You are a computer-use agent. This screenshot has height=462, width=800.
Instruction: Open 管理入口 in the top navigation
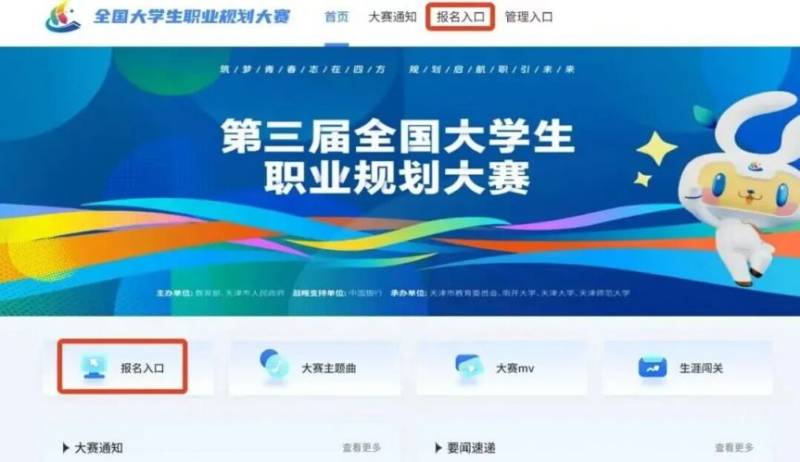tap(529, 17)
